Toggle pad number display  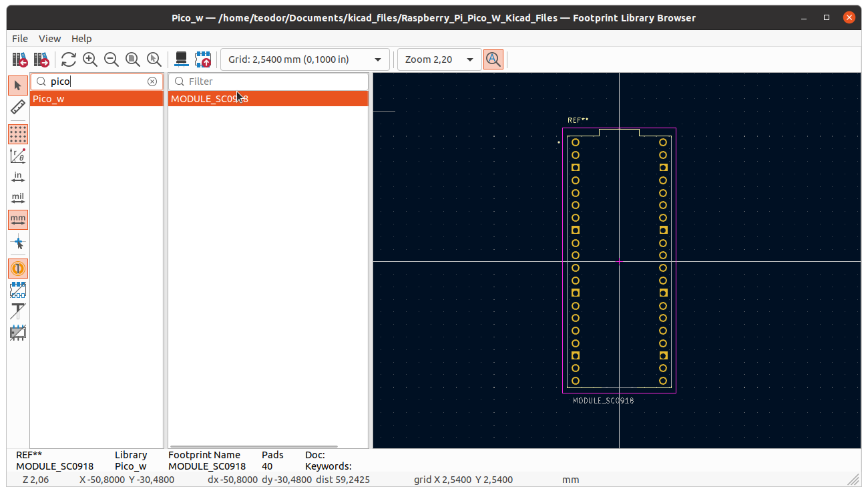pos(18,269)
